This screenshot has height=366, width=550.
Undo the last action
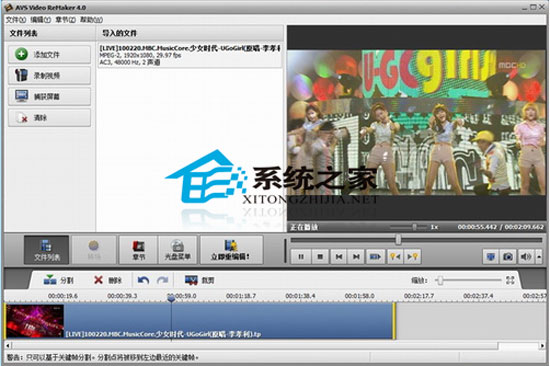(143, 280)
